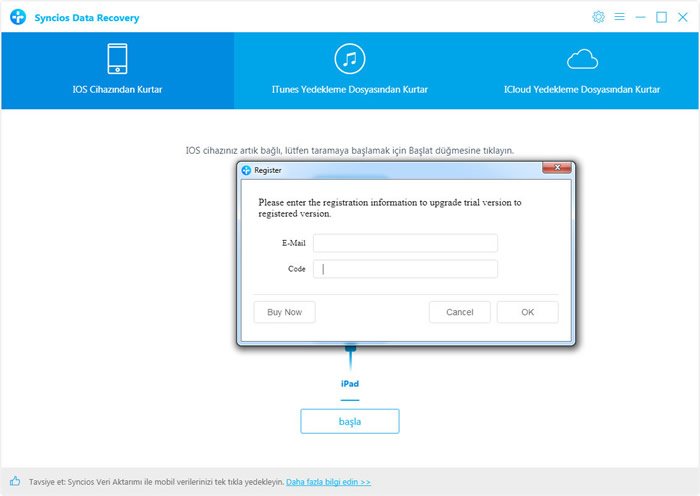
Task: Select the phone device icon
Action: (117, 58)
